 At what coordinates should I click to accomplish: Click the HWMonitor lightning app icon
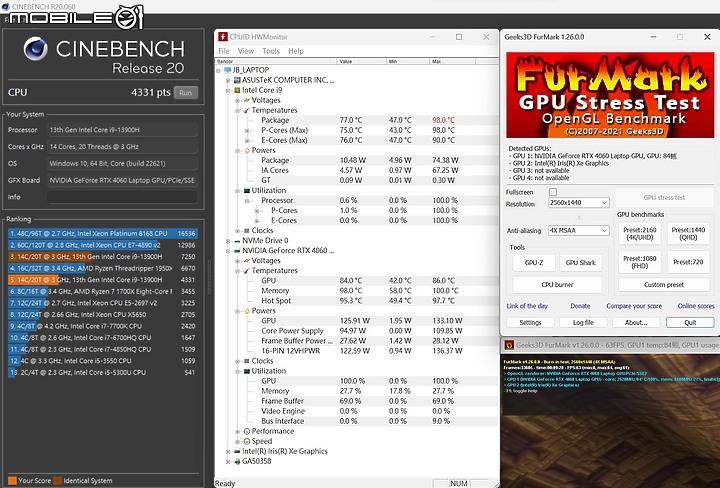pyautogui.click(x=223, y=37)
